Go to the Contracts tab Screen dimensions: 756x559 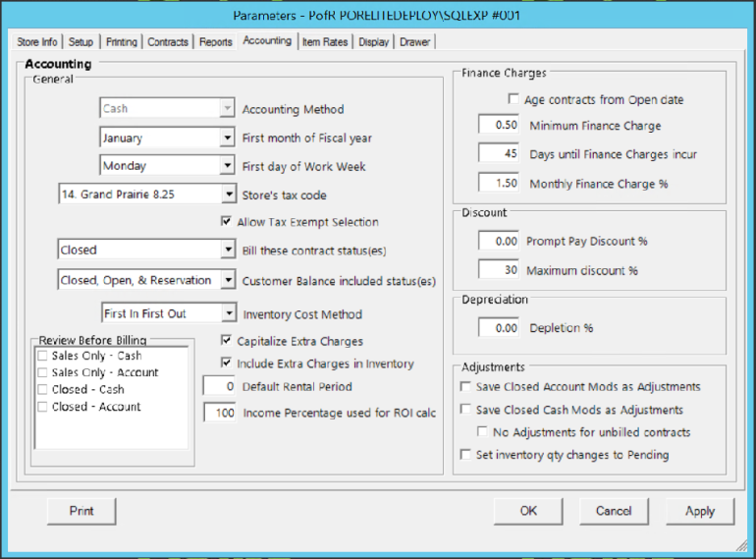[168, 42]
